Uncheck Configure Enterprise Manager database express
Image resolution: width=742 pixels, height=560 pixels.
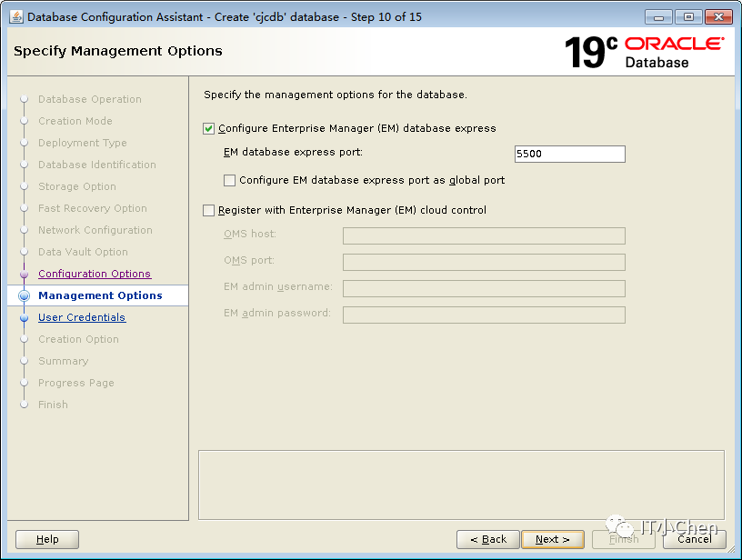[x=209, y=129]
